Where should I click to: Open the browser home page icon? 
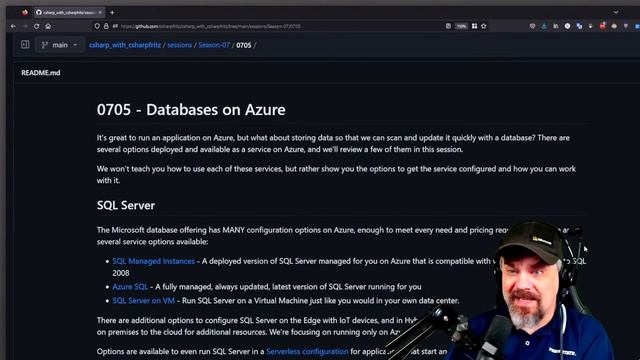tap(48, 26)
